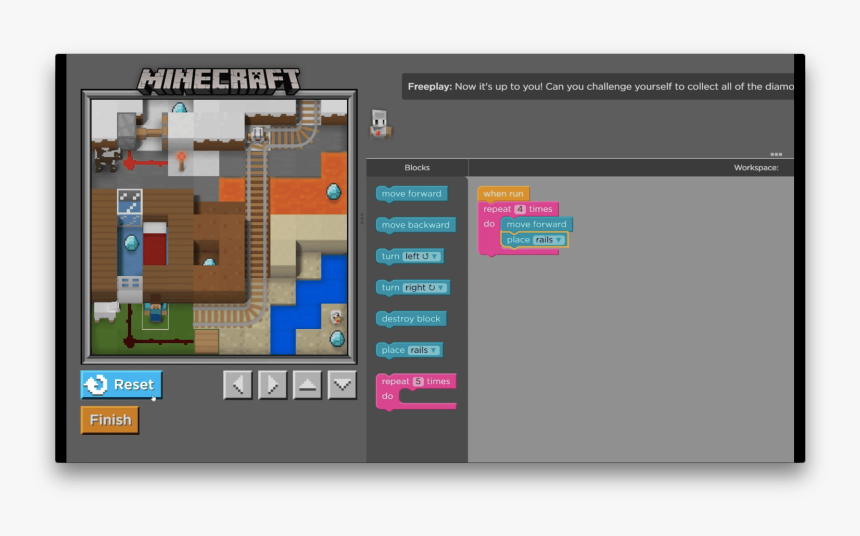Viewport: 860px width, 536px height.
Task: Click the Reset button
Action: [x=121, y=384]
